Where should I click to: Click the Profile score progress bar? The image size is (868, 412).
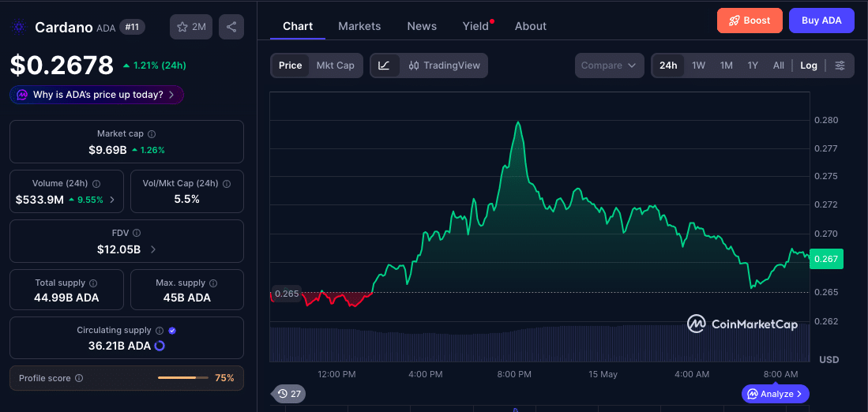183,378
